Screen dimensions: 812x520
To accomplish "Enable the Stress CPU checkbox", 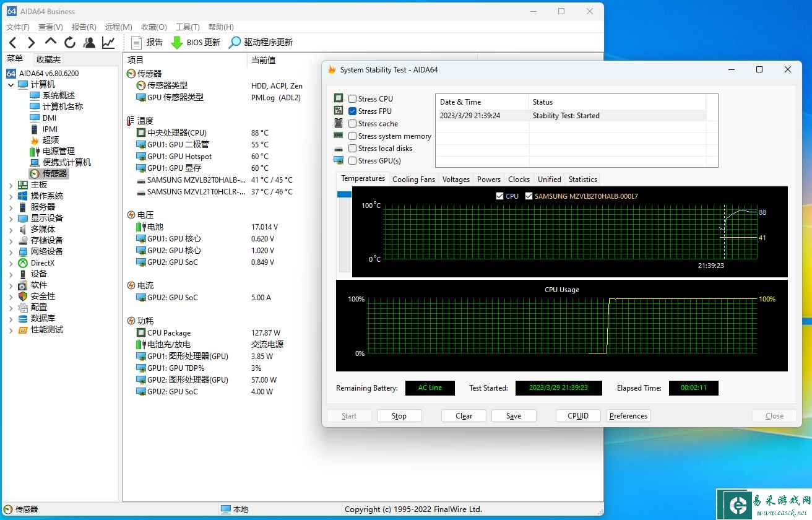I will click(352, 98).
